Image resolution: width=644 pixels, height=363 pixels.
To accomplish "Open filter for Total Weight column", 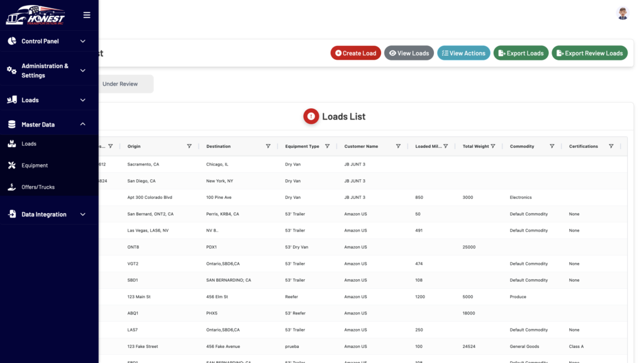I will coord(493,147).
